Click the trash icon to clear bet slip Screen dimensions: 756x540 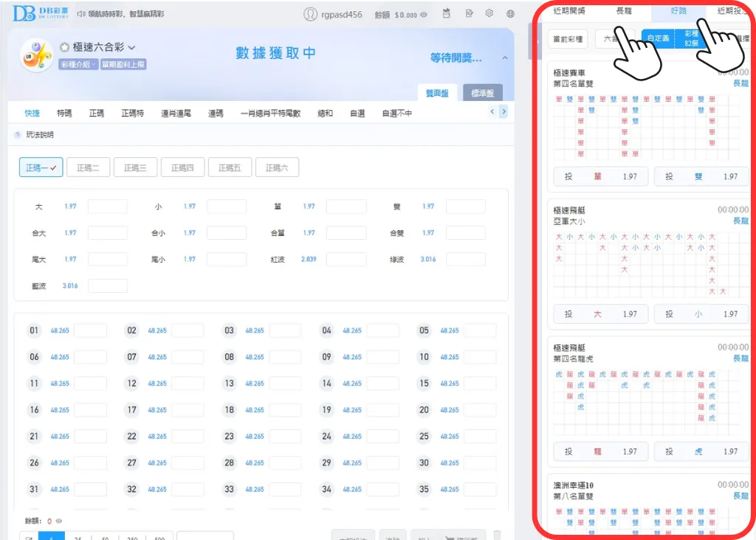(496, 533)
